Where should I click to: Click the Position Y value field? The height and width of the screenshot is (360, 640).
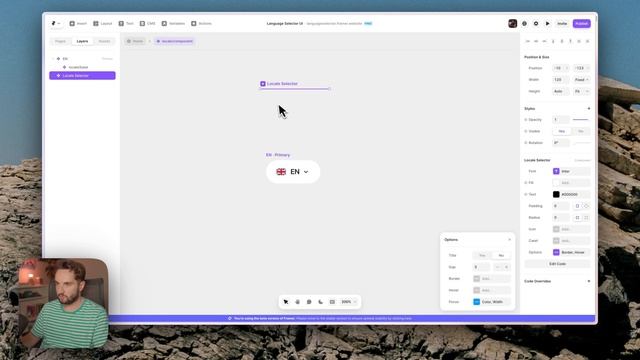(582, 68)
